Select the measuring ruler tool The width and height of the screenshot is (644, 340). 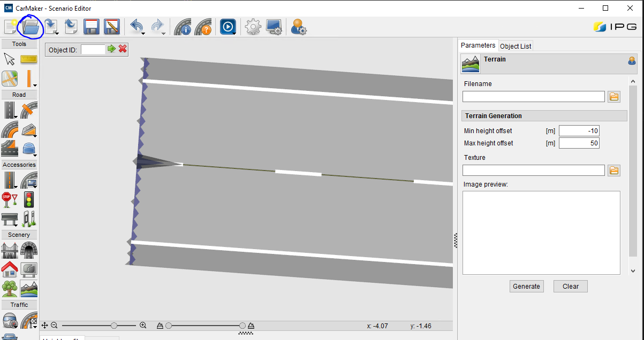point(28,59)
